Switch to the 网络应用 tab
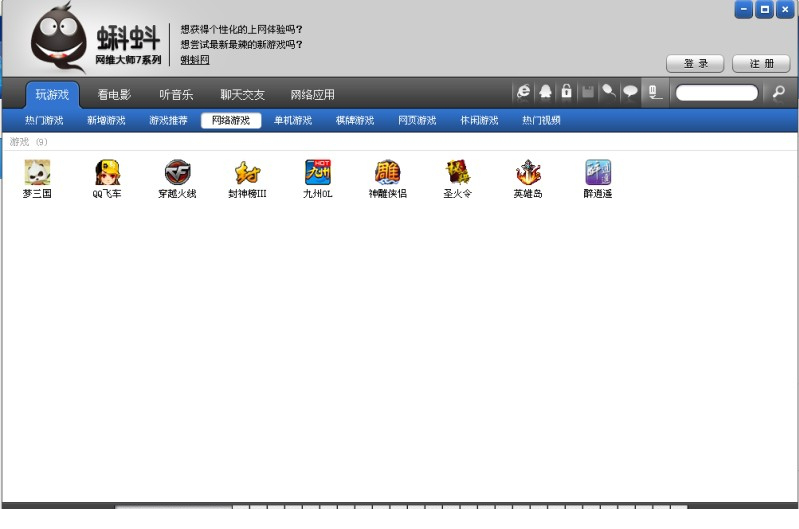This screenshot has width=799, height=529. (x=312, y=94)
